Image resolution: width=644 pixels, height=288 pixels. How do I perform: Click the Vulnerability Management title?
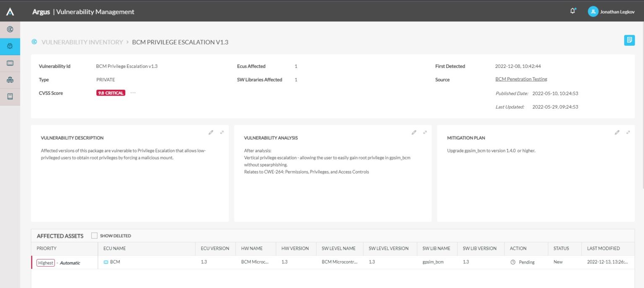[x=95, y=12]
